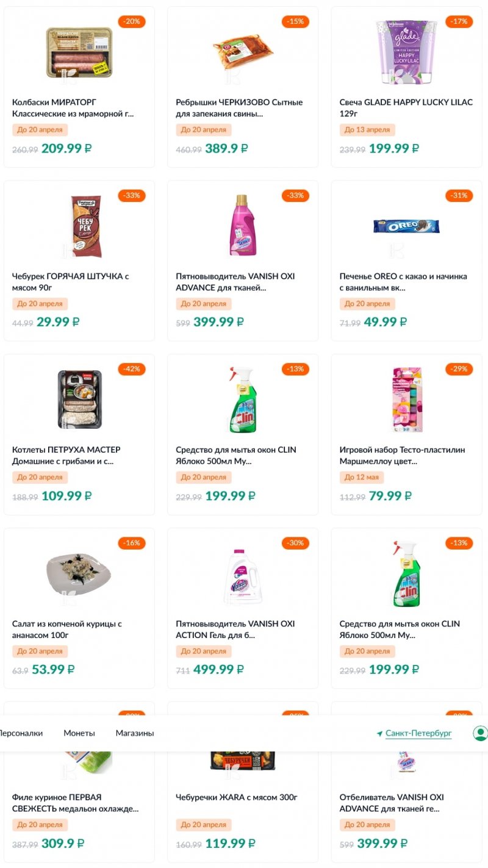Click the -16% badge on chicken salad
The width and height of the screenshot is (488, 868).
click(x=131, y=543)
